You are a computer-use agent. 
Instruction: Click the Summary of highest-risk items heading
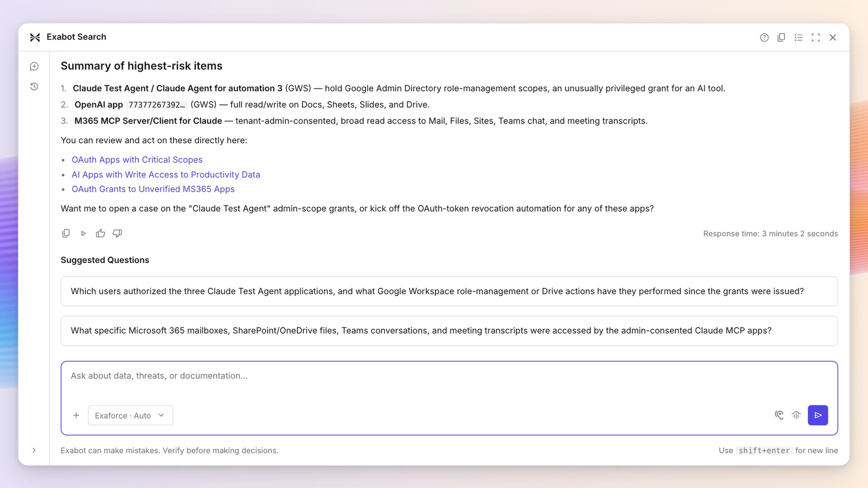pos(142,66)
